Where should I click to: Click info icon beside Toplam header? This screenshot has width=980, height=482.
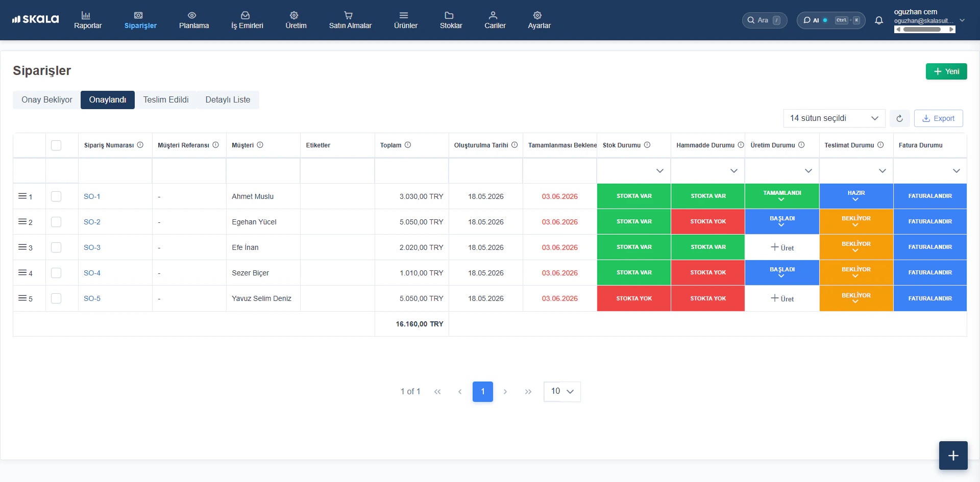pos(408,145)
